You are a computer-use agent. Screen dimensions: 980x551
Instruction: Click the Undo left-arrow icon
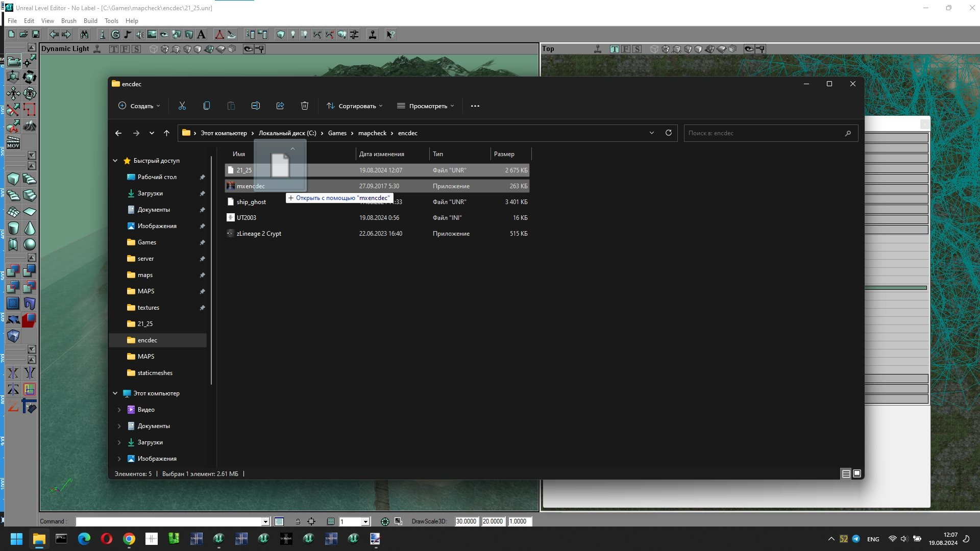54,34
